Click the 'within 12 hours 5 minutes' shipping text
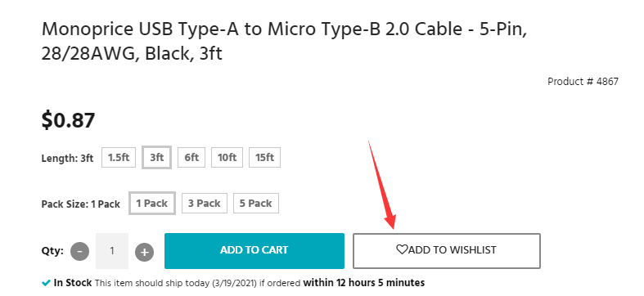 click(364, 283)
